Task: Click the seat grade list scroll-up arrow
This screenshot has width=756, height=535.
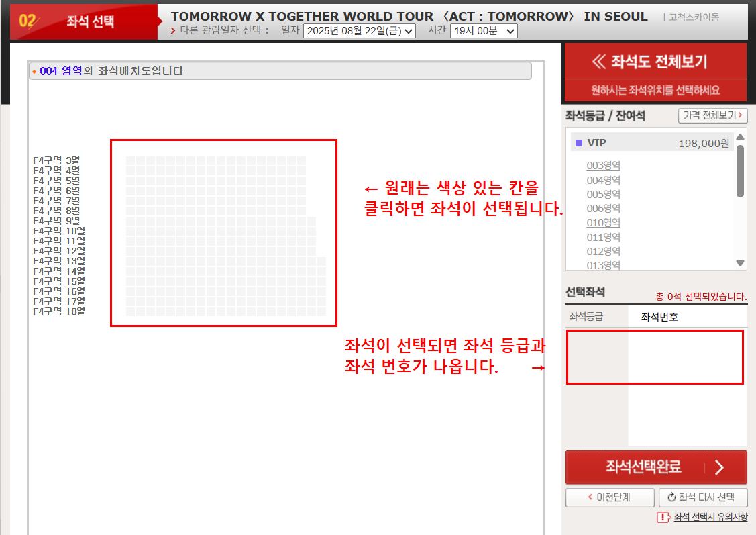Action: 740,137
